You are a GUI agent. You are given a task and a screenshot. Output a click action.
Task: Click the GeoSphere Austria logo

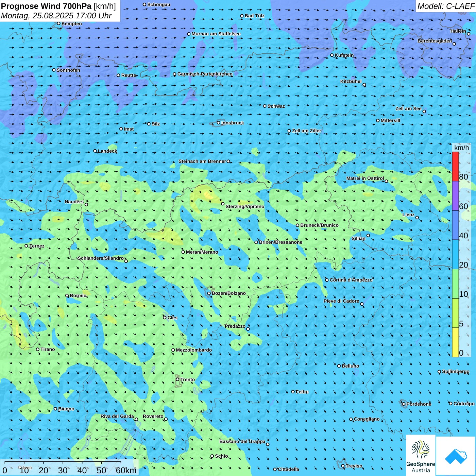coord(421,455)
